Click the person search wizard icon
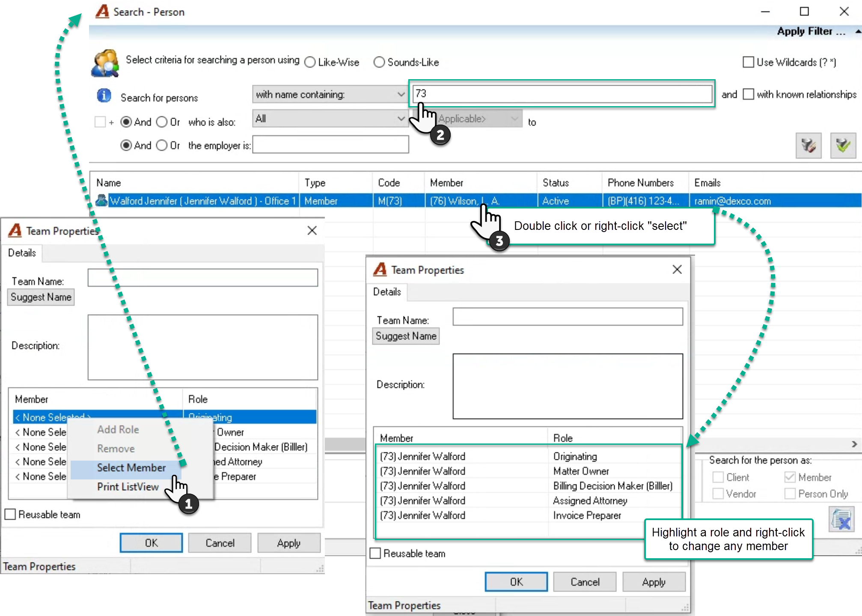 pyautogui.click(x=105, y=63)
